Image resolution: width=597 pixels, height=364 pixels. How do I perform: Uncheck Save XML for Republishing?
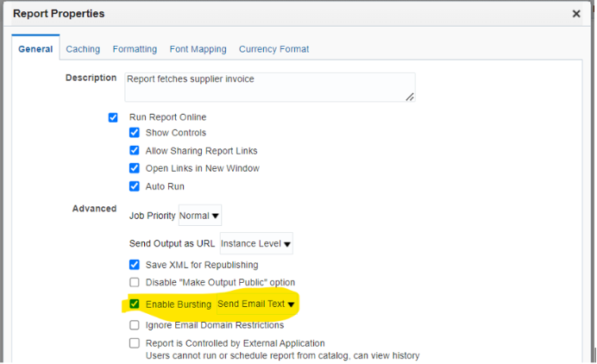click(x=134, y=265)
